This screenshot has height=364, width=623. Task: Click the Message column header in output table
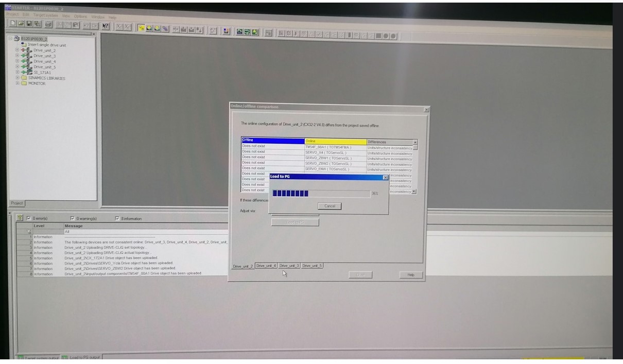(x=146, y=226)
